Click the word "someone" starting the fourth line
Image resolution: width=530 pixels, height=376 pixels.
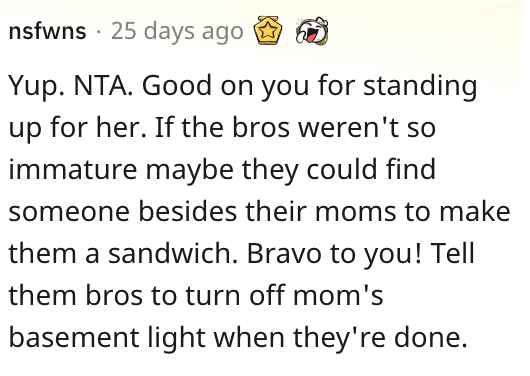pyautogui.click(x=69, y=213)
